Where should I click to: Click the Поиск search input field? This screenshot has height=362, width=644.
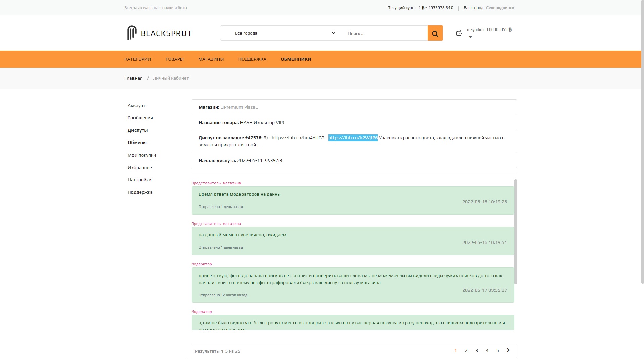click(x=385, y=33)
